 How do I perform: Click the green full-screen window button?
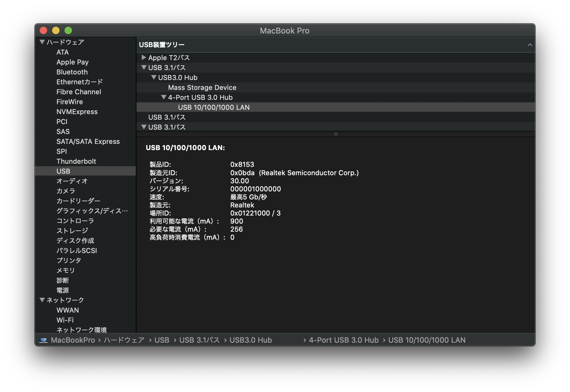68,30
